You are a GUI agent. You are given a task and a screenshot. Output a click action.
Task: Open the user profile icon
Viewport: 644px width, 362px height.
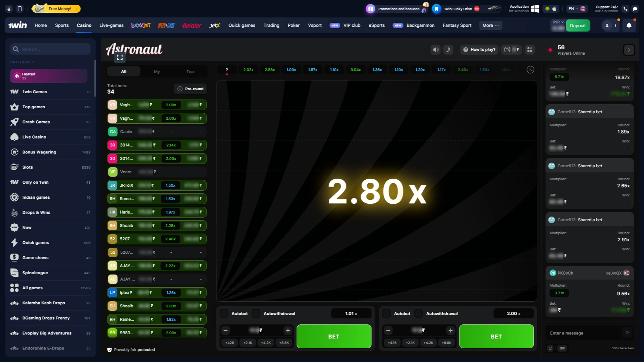607,25
